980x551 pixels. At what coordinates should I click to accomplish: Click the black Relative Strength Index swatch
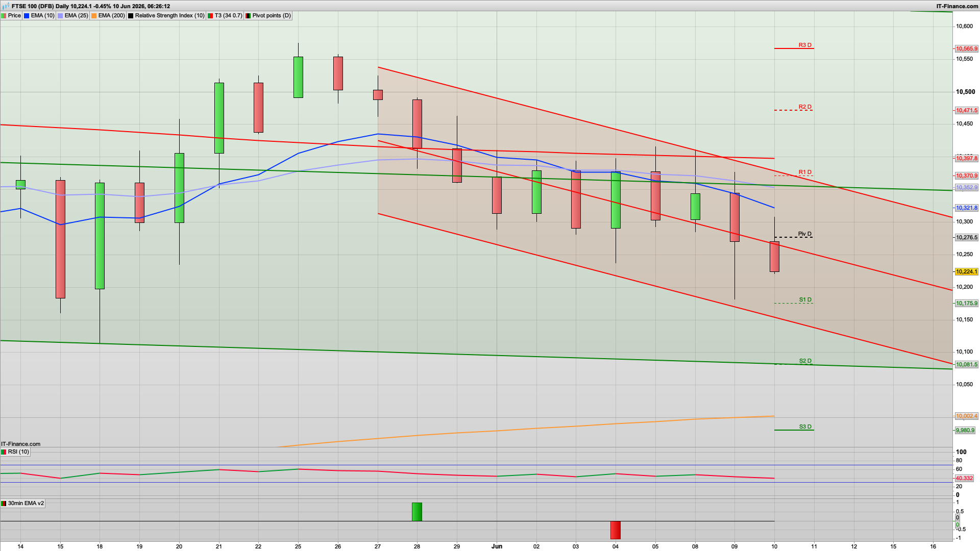pos(131,16)
